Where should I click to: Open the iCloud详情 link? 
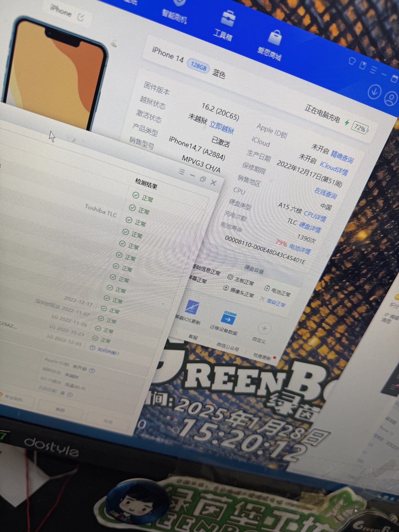(x=334, y=168)
